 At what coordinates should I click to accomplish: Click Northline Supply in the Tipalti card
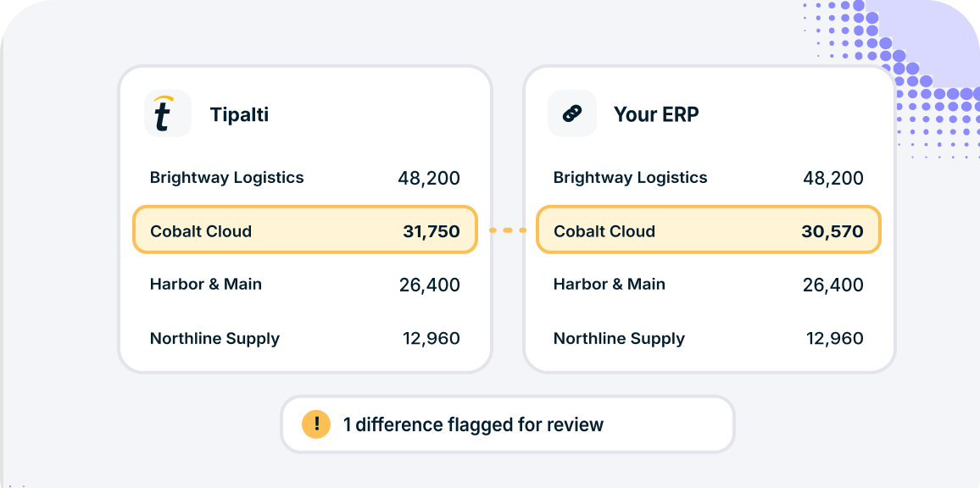click(215, 339)
